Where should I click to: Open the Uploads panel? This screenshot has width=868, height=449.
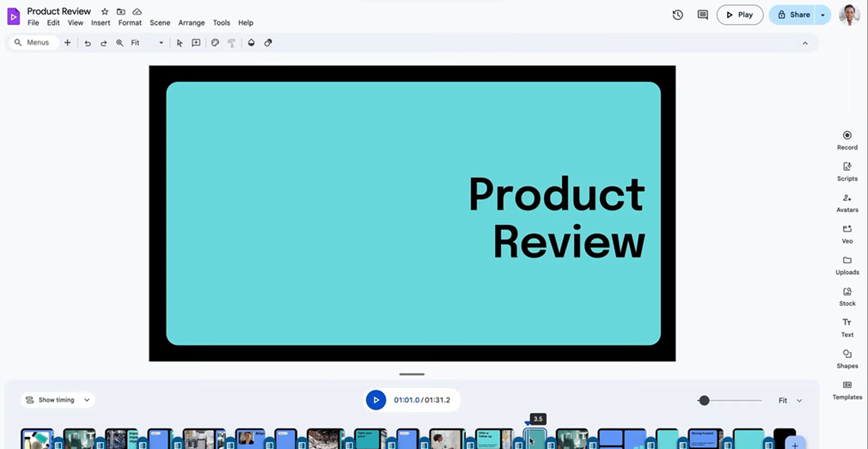[847, 265]
